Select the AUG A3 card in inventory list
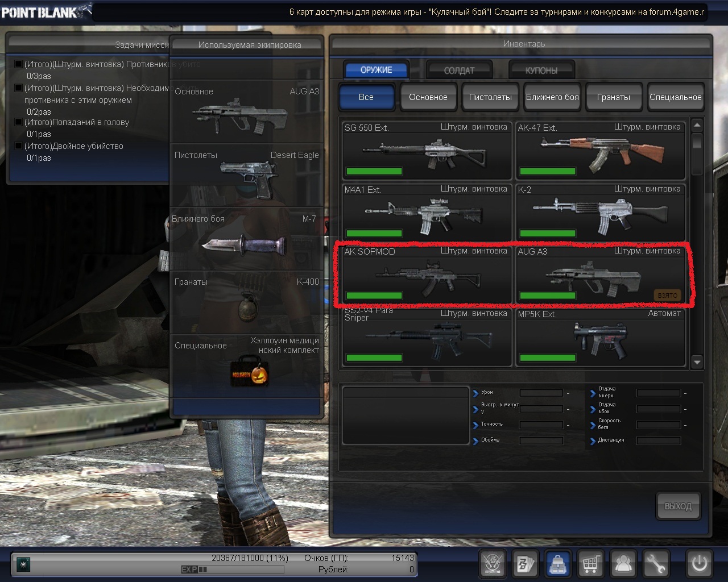 (601, 274)
